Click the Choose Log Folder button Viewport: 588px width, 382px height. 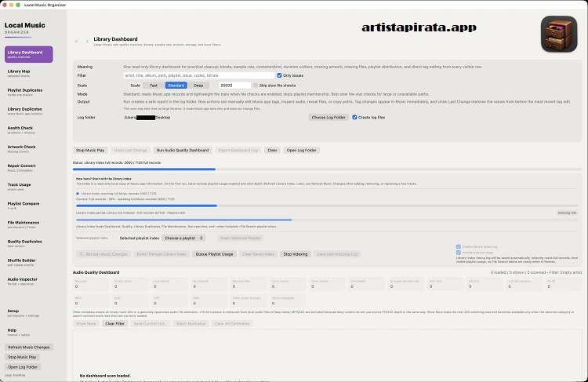(x=328, y=118)
